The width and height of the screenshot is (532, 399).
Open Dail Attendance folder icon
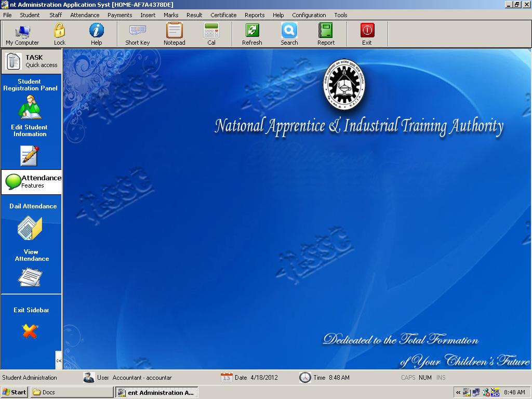click(x=30, y=228)
